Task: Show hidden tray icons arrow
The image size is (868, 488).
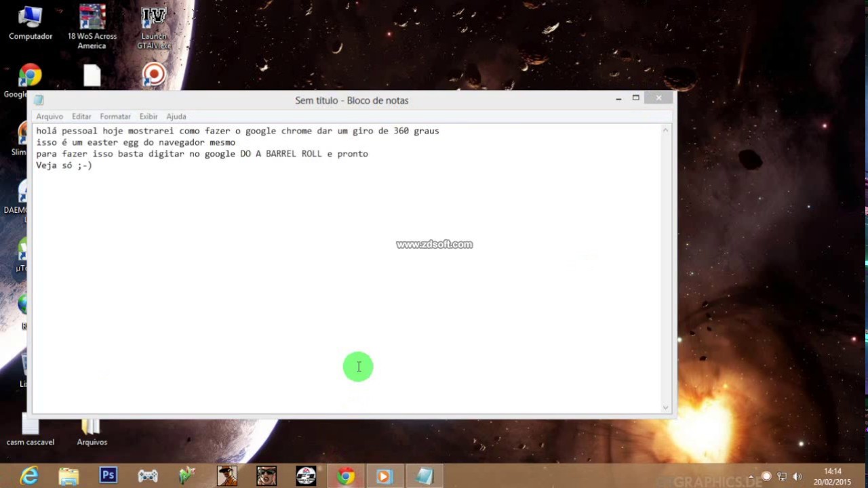Action: [x=751, y=477]
